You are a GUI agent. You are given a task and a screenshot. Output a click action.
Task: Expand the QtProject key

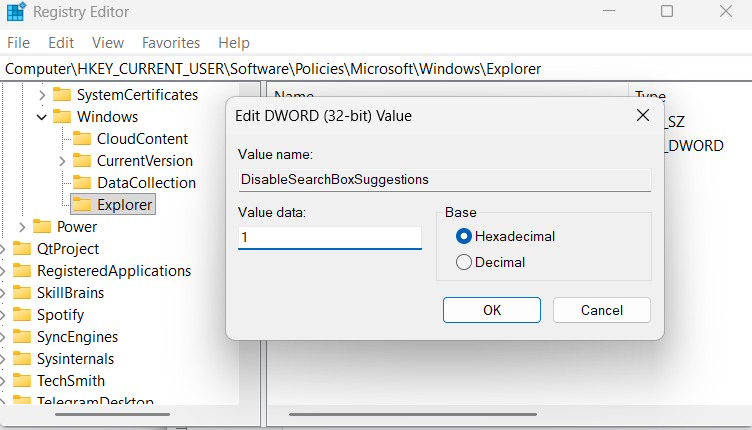pyautogui.click(x=2, y=249)
